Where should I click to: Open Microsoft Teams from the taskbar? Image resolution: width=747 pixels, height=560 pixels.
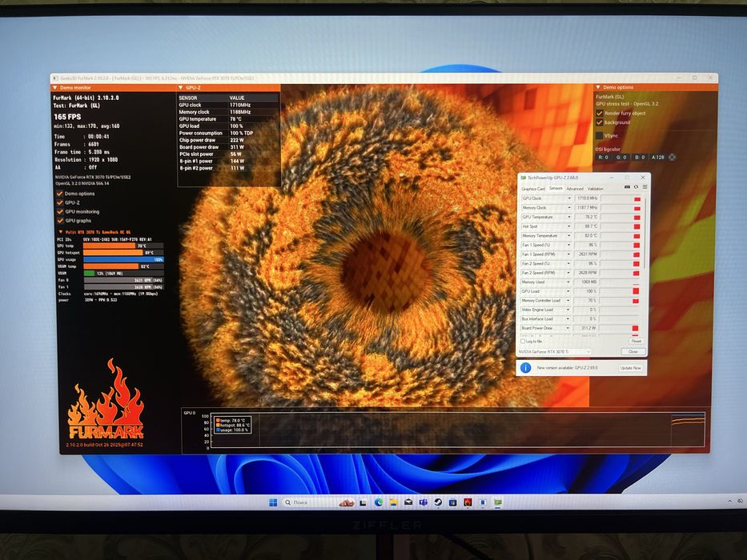423,502
